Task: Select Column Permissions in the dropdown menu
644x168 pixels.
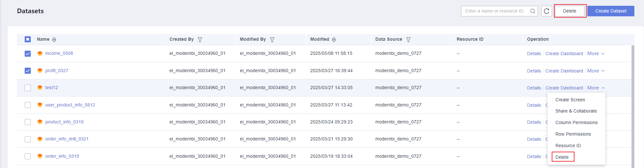Action: (576, 122)
